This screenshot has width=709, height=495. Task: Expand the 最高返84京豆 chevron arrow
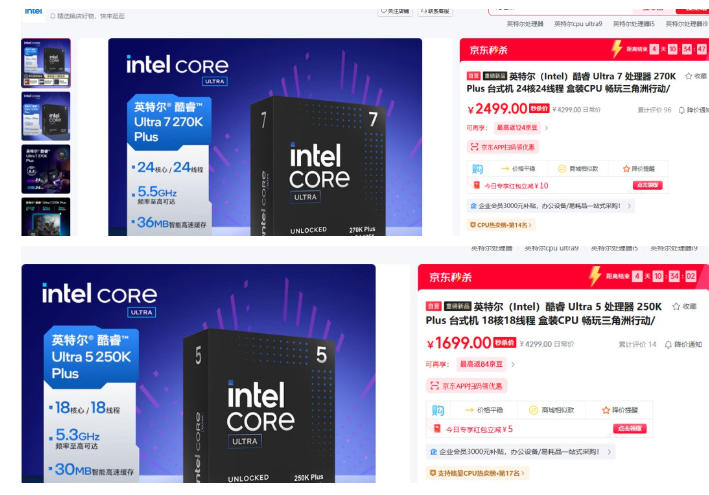tap(513, 364)
